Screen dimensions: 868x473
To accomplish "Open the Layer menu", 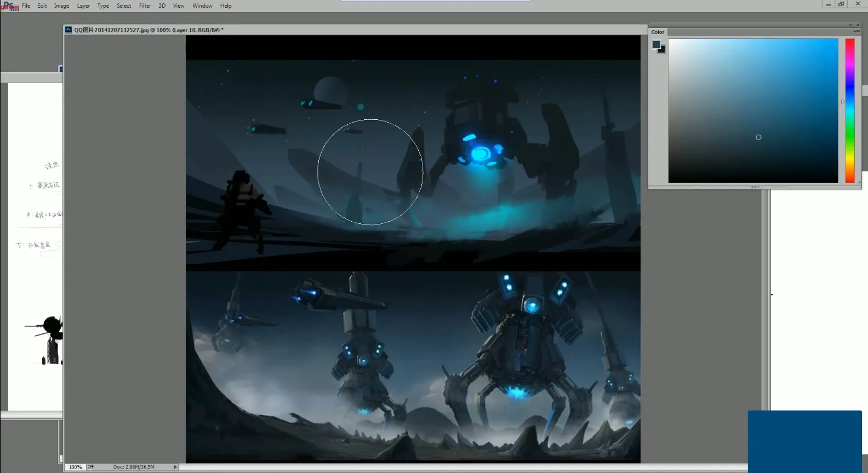I will [83, 5].
